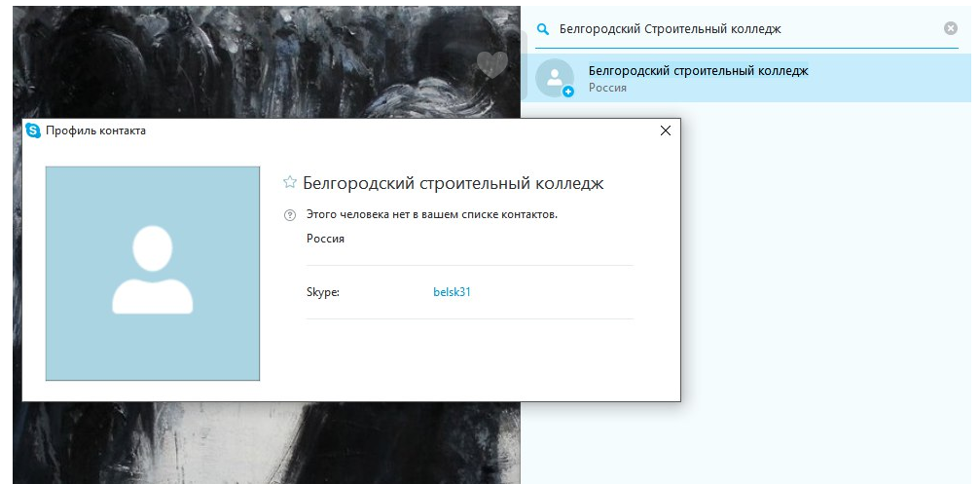Image resolution: width=980 pixels, height=484 pixels.
Task: Click the search field containing 'Белгородский Строительный колледж'
Action: coord(740,29)
